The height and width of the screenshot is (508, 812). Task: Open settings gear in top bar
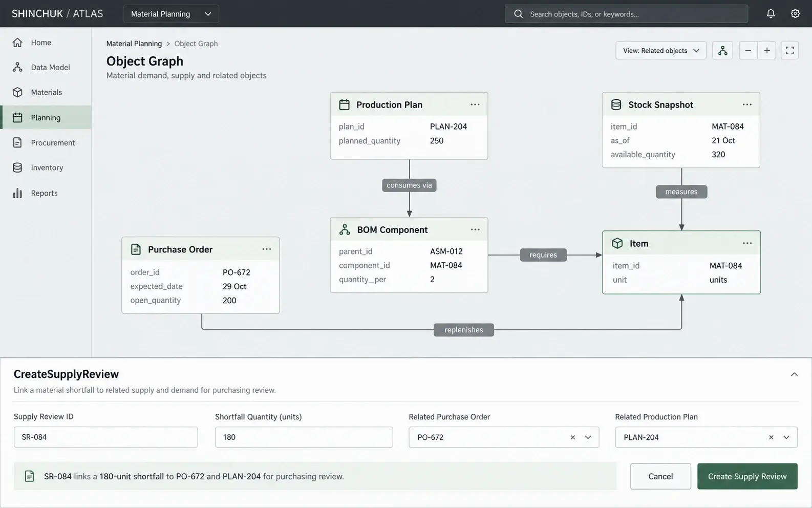795,14
